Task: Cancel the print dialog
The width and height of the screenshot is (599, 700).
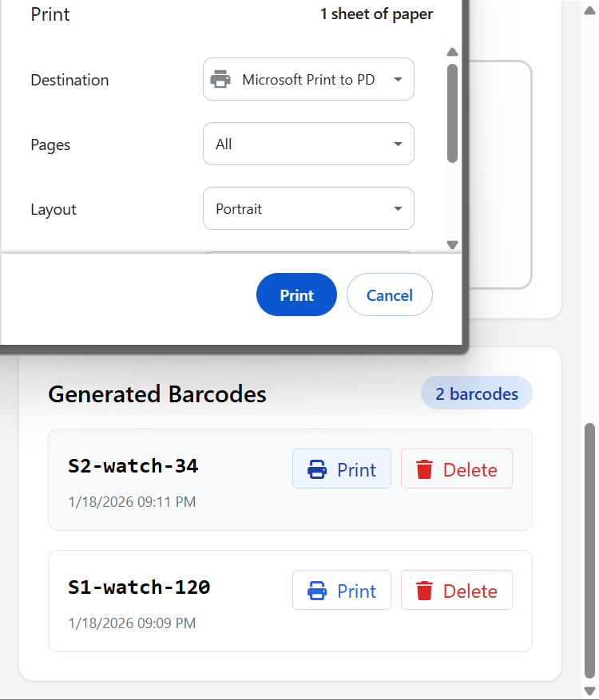Action: point(389,295)
